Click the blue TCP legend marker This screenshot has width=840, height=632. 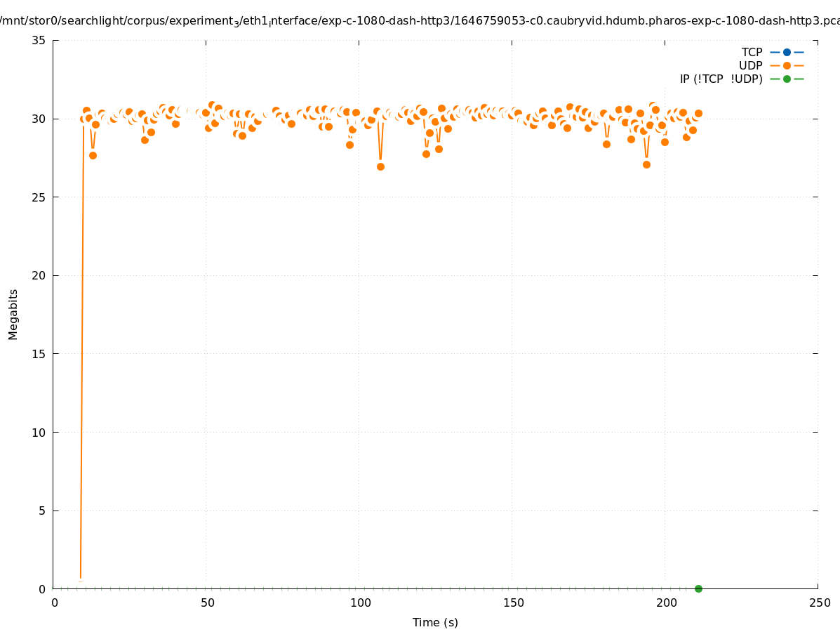click(787, 52)
